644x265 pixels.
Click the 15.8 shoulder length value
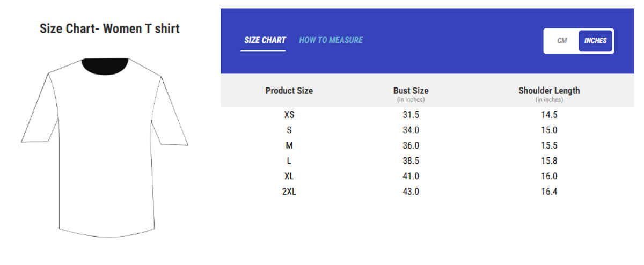549,160
